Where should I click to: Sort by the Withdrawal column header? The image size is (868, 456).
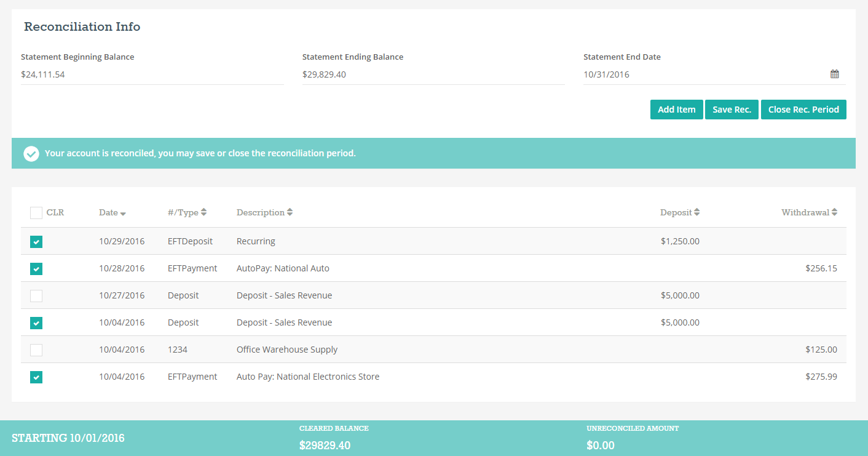(809, 212)
